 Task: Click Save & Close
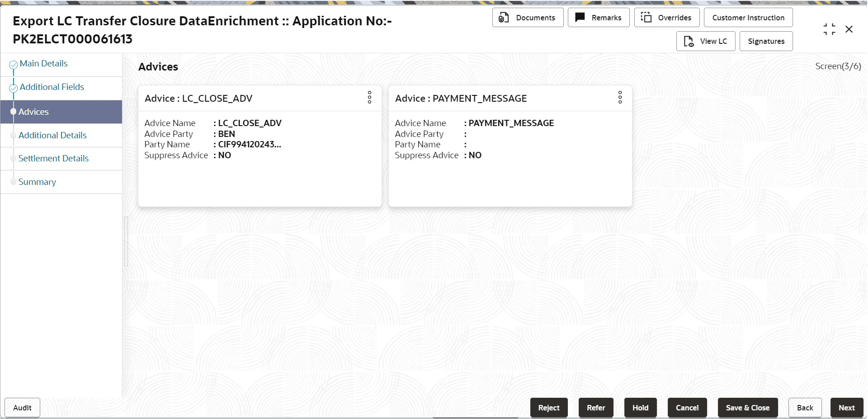click(x=748, y=408)
